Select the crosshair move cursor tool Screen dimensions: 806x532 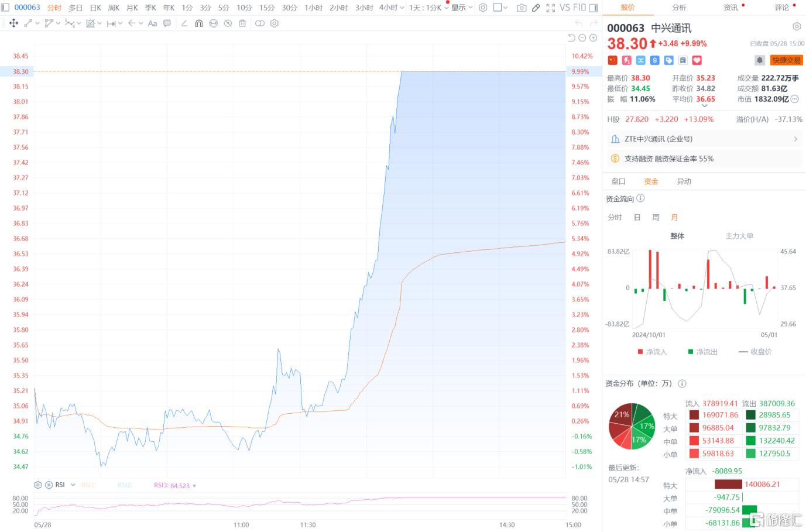pos(13,23)
